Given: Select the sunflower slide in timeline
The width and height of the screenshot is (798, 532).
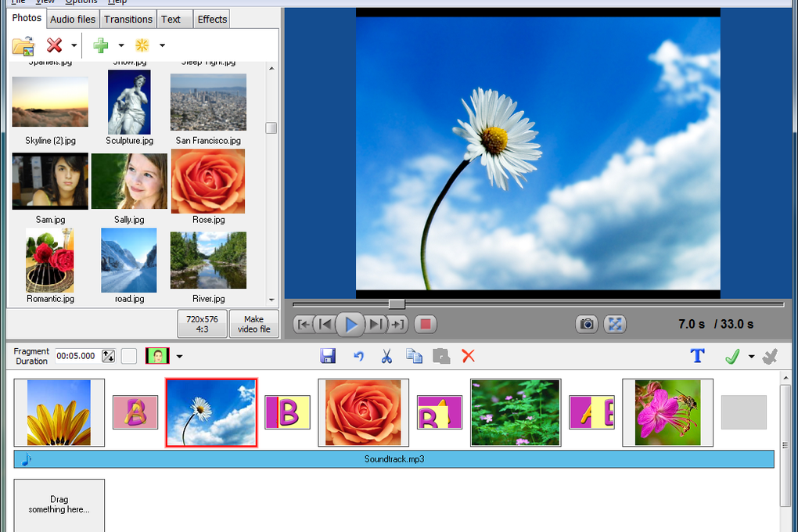Looking at the screenshot, I should click(59, 413).
